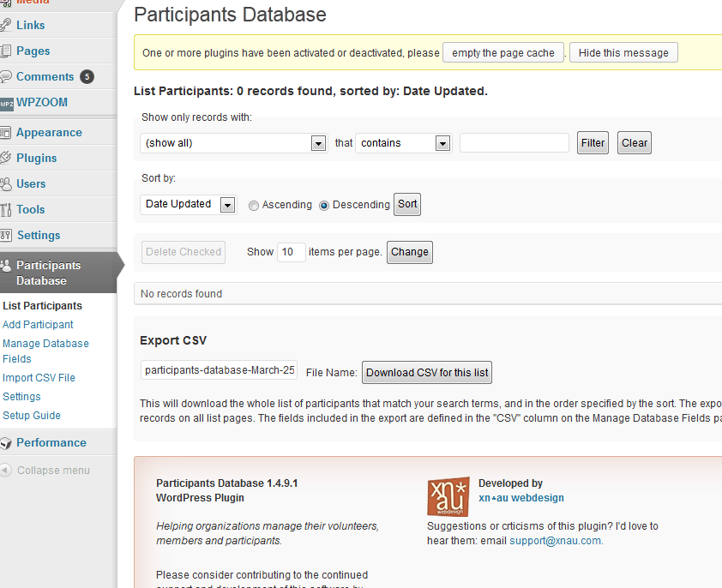The height and width of the screenshot is (588, 722).
Task: Click the Participants Database page heading
Action: click(230, 15)
